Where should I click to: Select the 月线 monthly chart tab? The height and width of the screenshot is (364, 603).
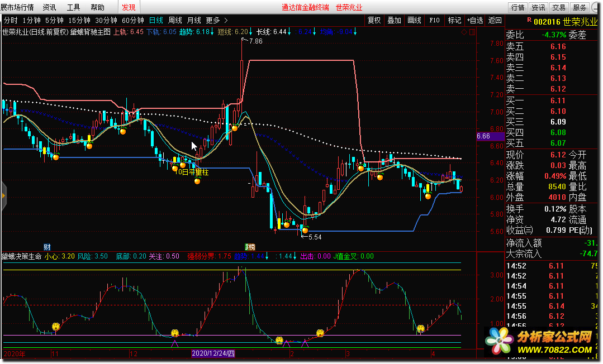click(x=194, y=20)
